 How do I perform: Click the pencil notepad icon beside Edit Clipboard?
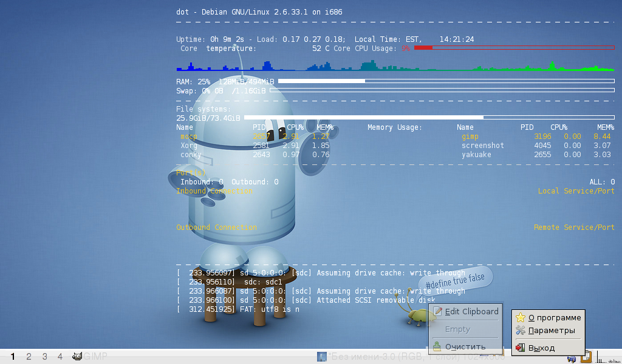point(437,311)
